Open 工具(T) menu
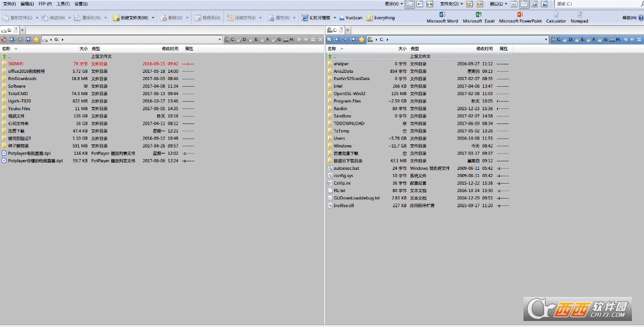Viewport: 644px width, 327px height. 63,4
